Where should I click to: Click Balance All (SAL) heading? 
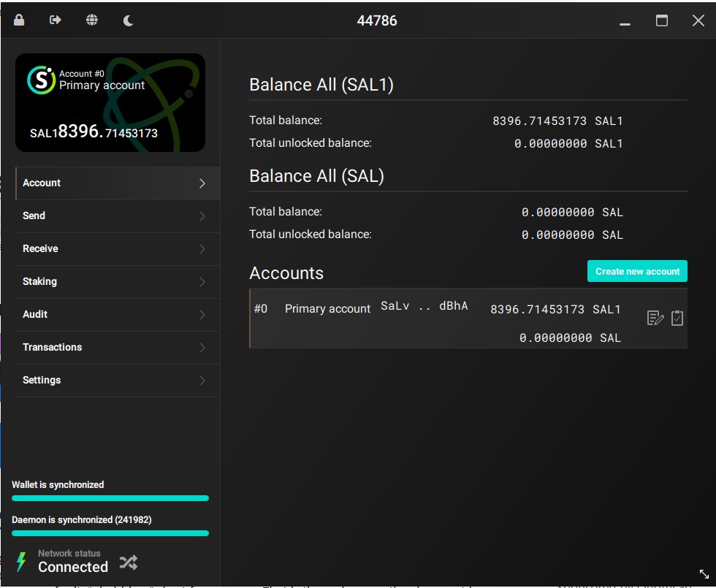click(316, 176)
